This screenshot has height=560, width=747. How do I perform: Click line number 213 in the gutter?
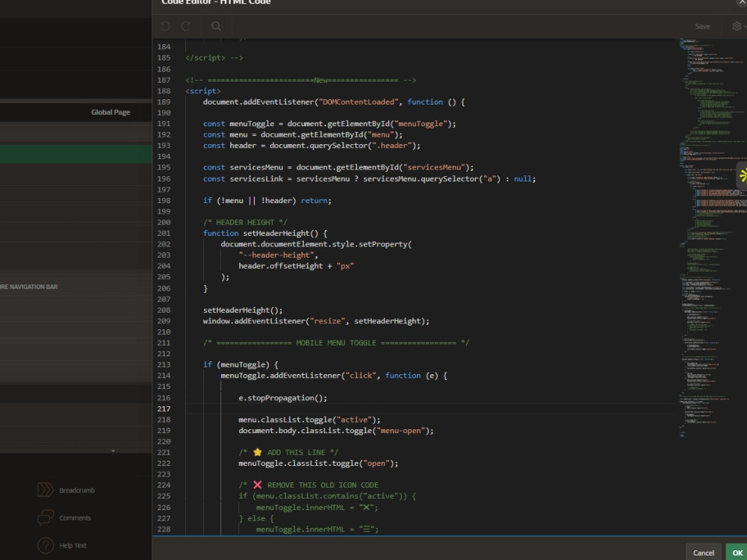(x=164, y=365)
